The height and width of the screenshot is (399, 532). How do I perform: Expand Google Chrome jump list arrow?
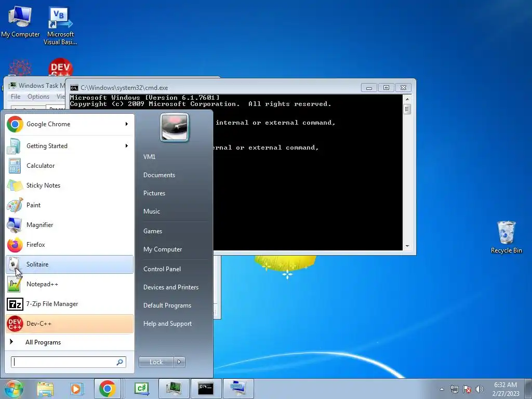tap(127, 124)
